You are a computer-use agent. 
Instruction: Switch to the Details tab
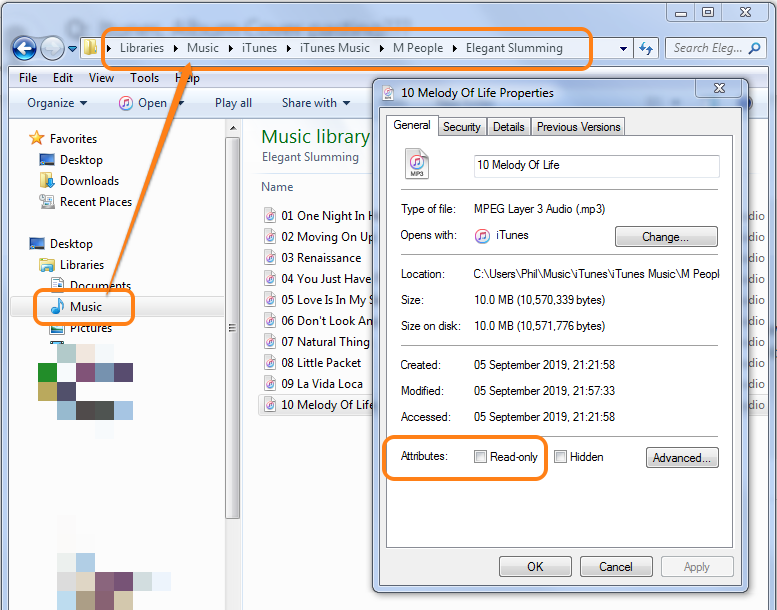pyautogui.click(x=508, y=127)
